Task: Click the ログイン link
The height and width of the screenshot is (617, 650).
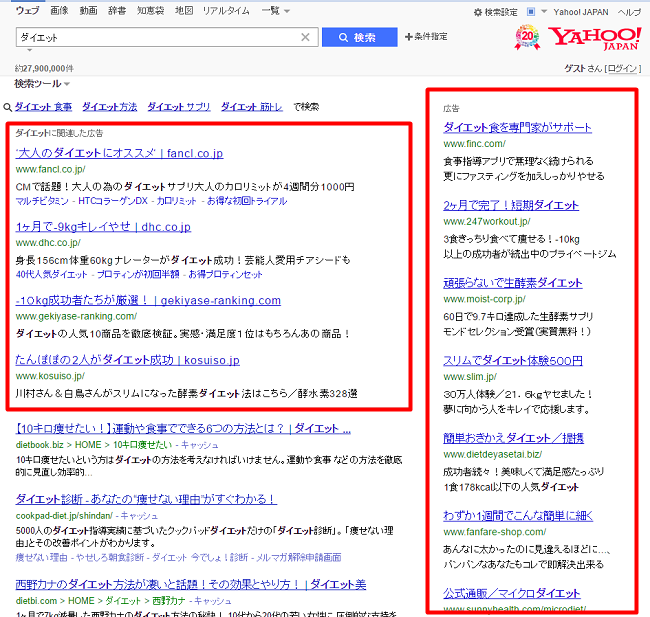Action: 624,68
